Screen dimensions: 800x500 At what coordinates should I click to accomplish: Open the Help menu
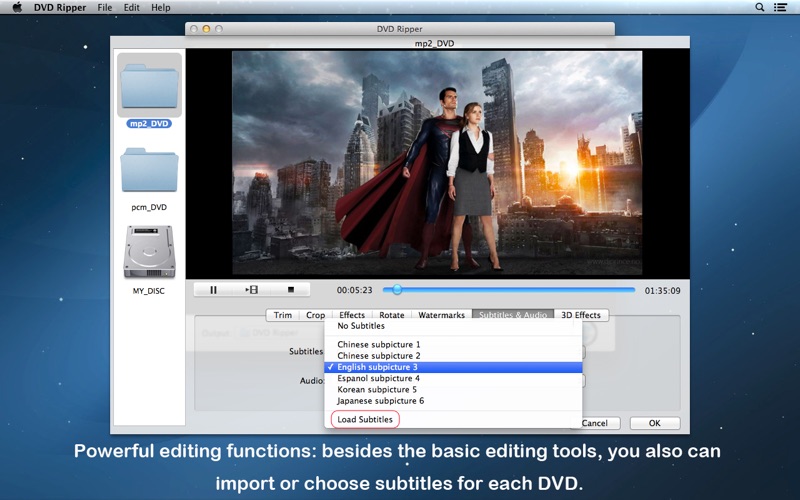[161, 8]
